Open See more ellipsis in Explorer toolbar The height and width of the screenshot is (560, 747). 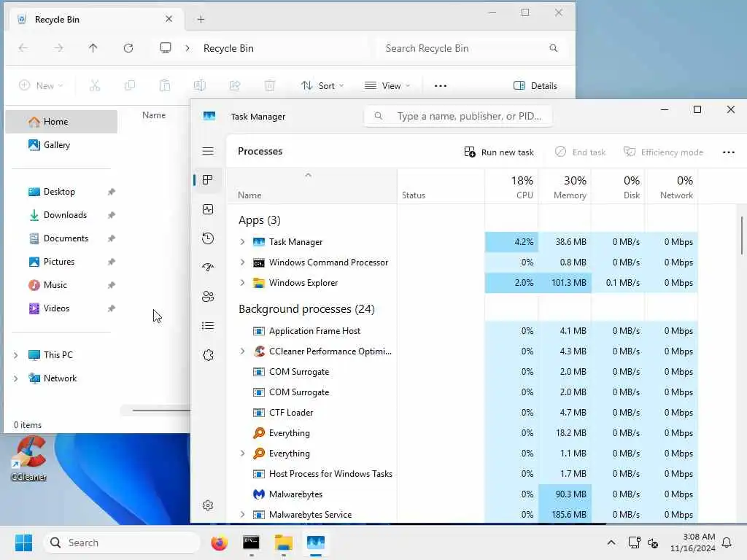click(441, 86)
